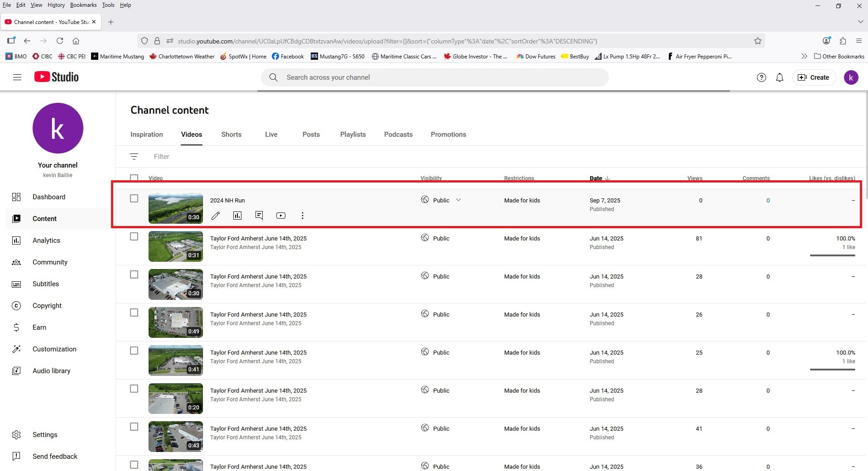This screenshot has width=868, height=471.
Task: Open 2024 NH Run video thumbnail
Action: 176,208
